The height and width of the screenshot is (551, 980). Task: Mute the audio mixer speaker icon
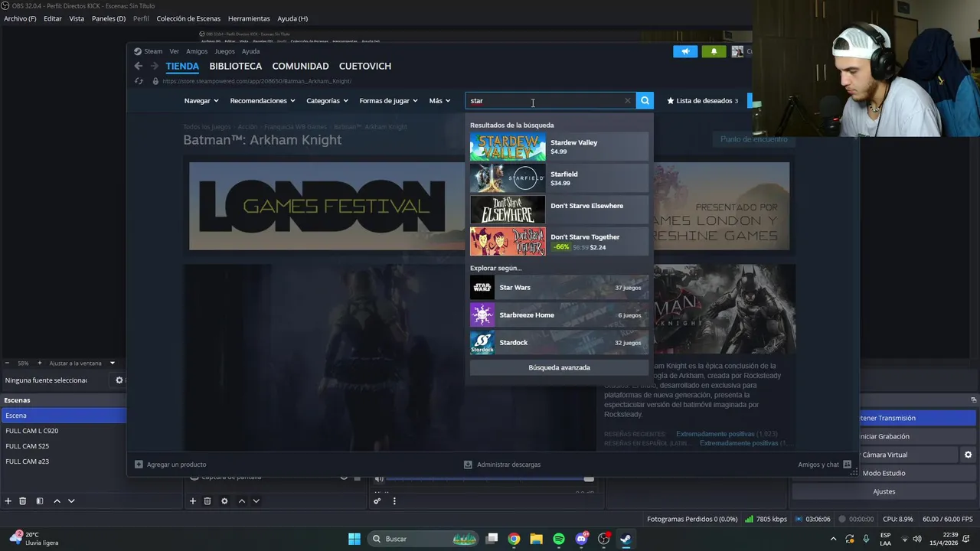(x=379, y=479)
